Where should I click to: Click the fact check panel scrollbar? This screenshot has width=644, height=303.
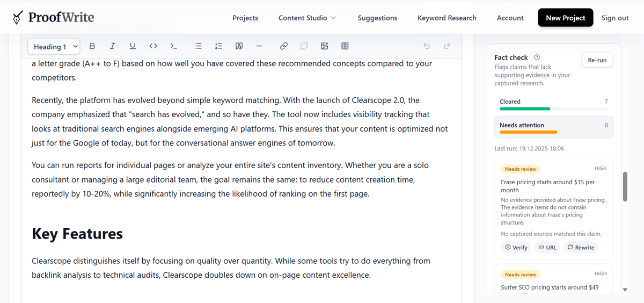click(625, 186)
